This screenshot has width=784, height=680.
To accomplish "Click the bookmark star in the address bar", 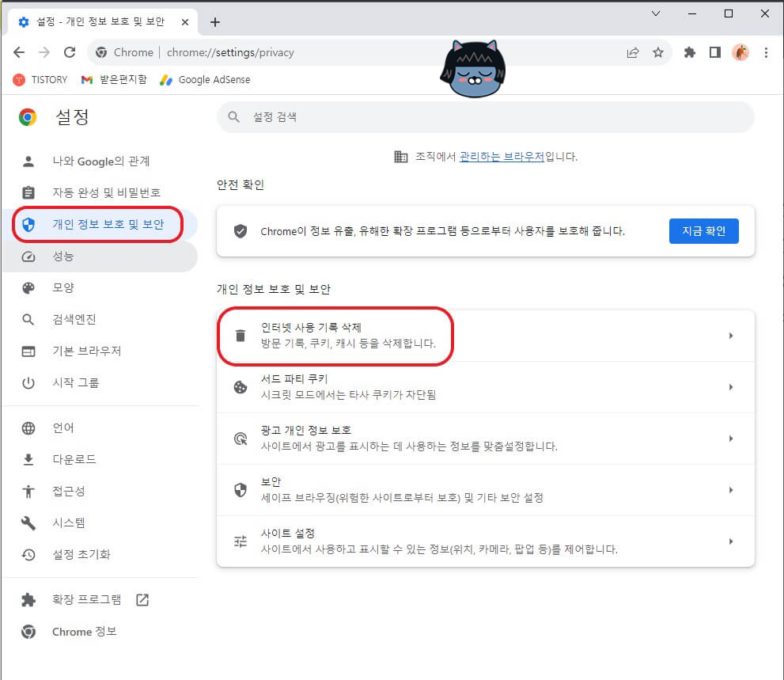I will coord(659,52).
